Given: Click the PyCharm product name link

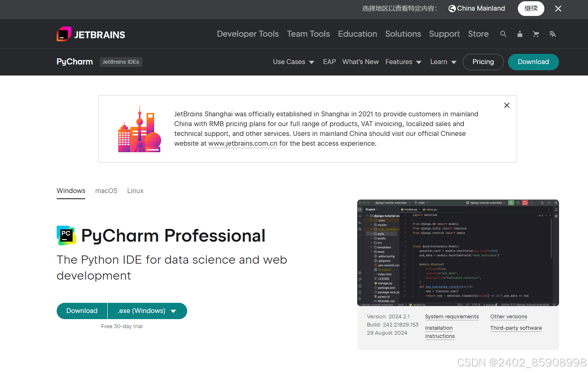Looking at the screenshot, I should pyautogui.click(x=75, y=62).
